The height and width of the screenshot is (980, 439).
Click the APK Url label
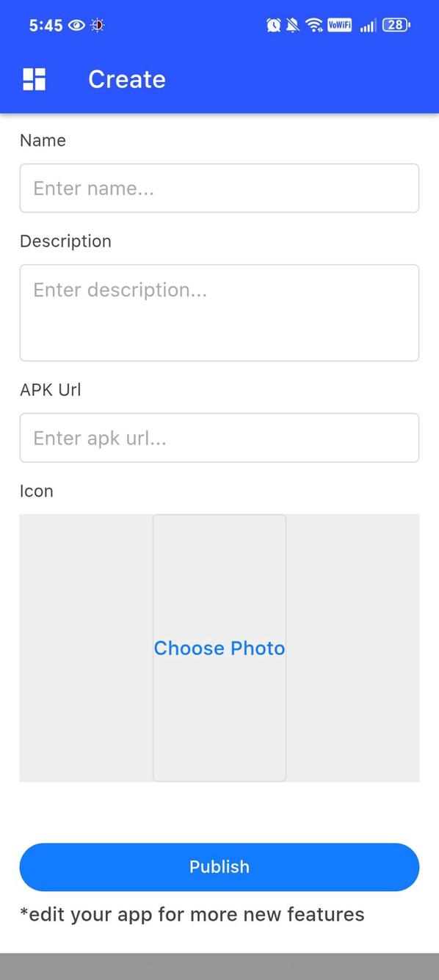[x=51, y=390]
